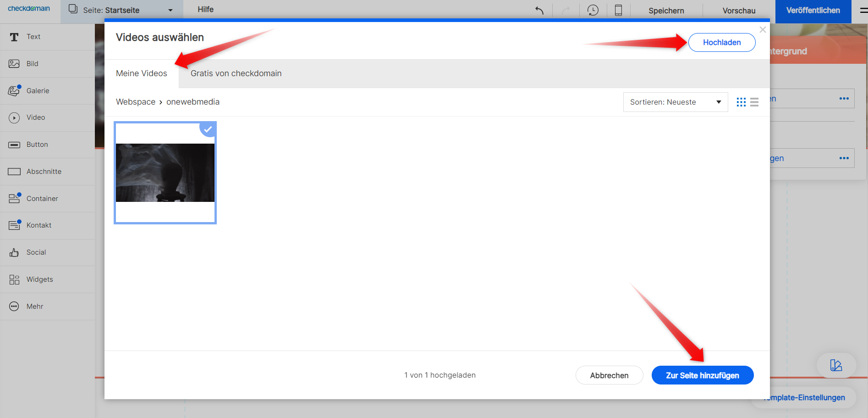Select grid view icon
The width and height of the screenshot is (868, 418).
click(741, 102)
